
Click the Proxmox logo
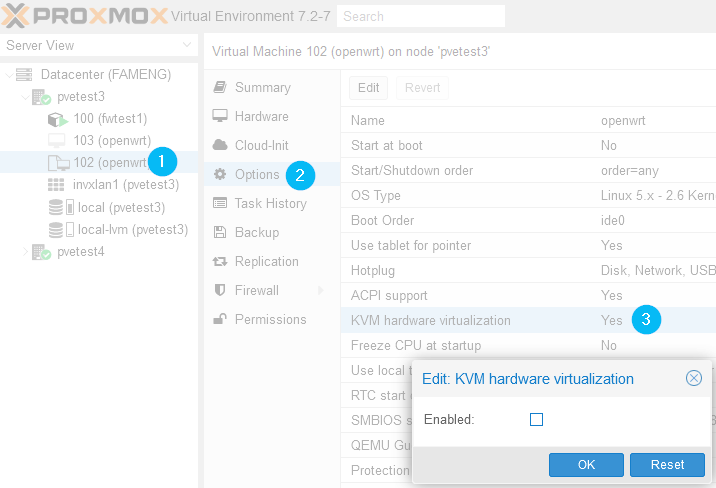84,16
